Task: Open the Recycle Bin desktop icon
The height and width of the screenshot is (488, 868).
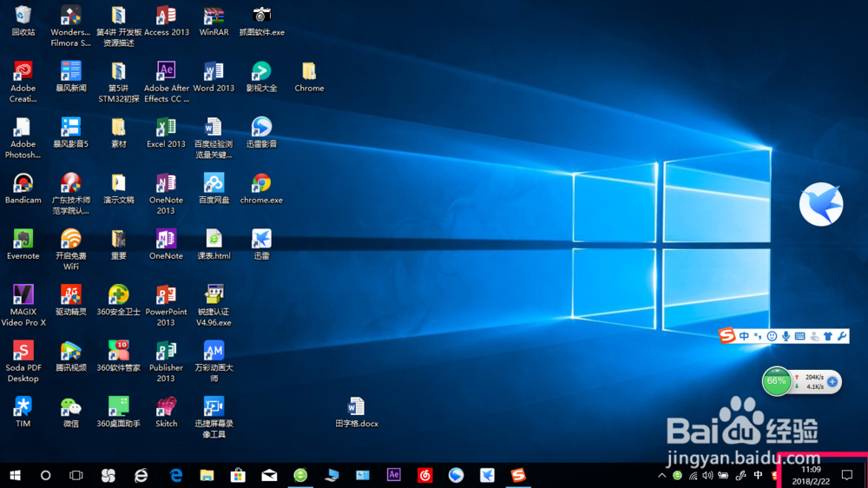Action: [x=23, y=21]
